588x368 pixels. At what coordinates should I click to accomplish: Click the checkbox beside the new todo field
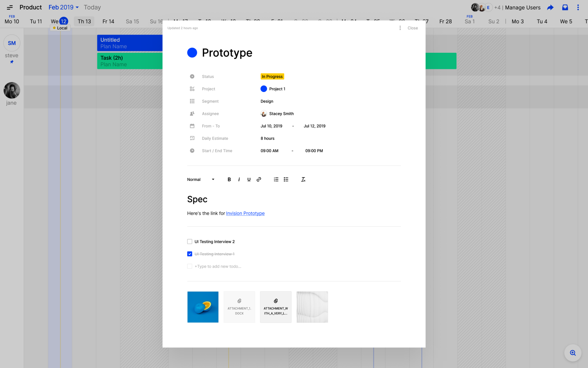point(190,266)
